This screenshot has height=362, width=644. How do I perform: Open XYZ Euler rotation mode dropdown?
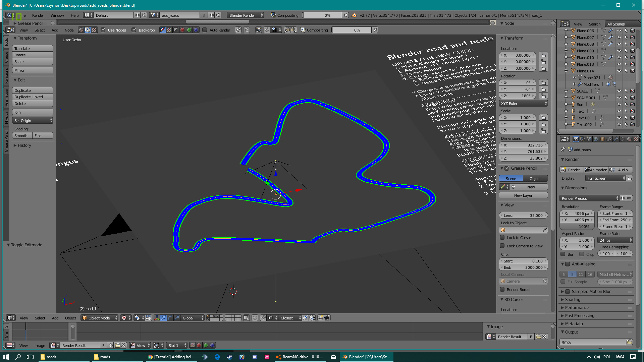523,104
